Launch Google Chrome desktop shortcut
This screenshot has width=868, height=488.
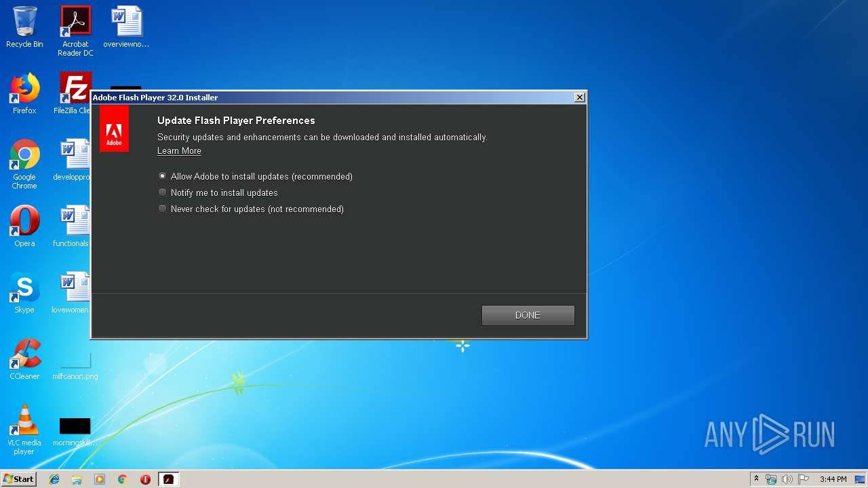[x=24, y=164]
